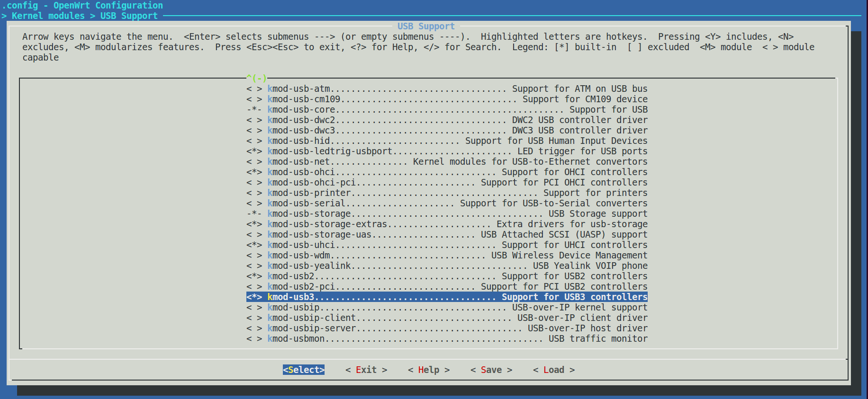Click the Load button
Image resolution: width=868 pixels, height=399 pixels.
(x=554, y=370)
